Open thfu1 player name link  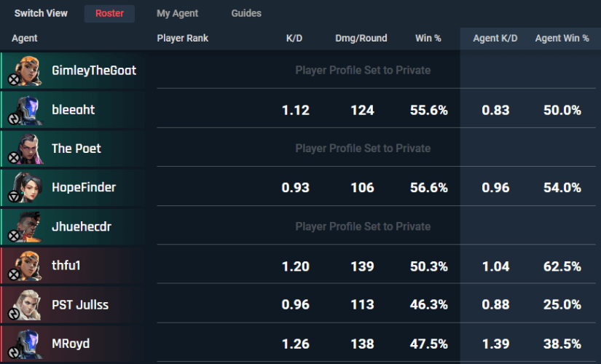(x=66, y=266)
